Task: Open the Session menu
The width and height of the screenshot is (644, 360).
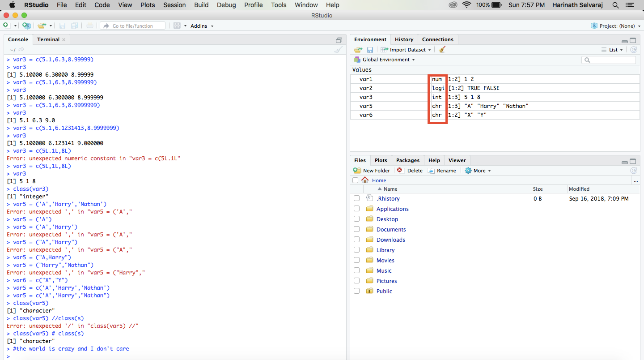Action: coord(174,5)
